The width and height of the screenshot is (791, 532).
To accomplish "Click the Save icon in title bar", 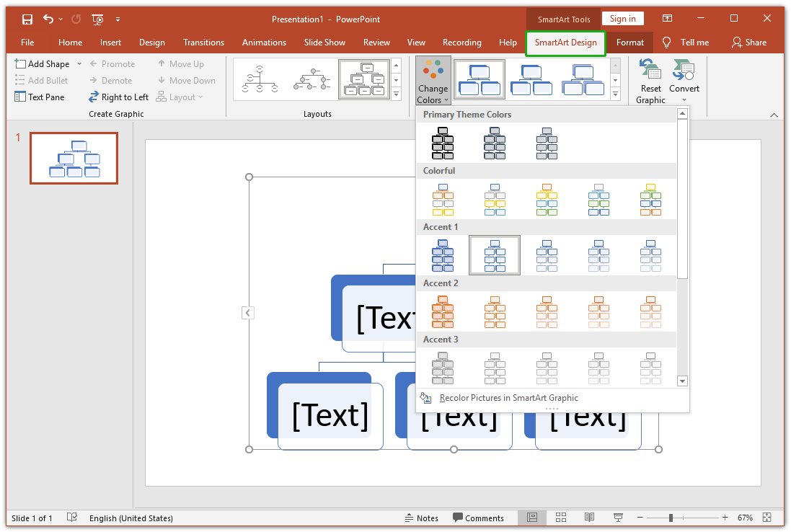I will (x=27, y=19).
